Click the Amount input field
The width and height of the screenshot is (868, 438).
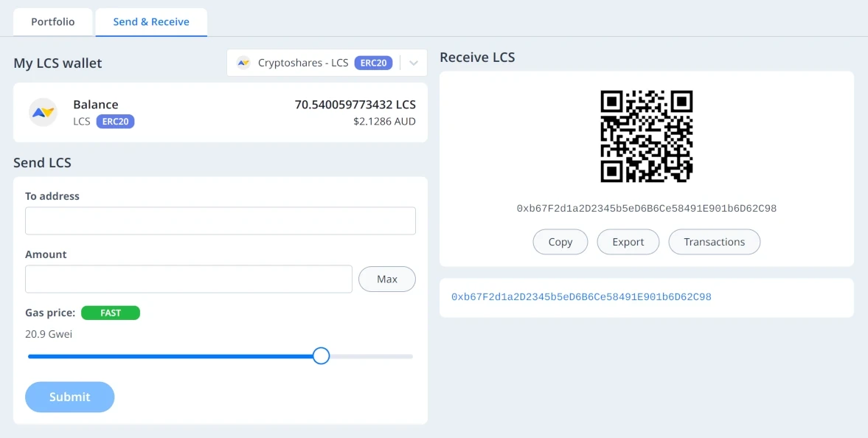click(189, 279)
